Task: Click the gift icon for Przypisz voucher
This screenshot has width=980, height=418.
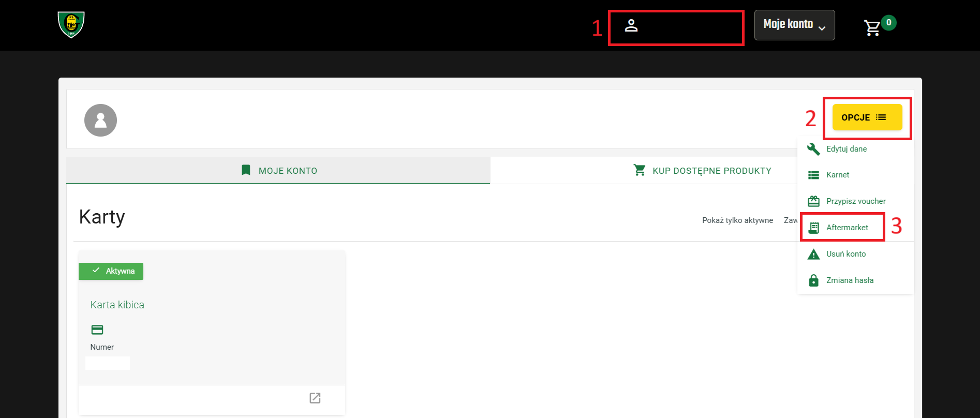Action: pos(813,201)
